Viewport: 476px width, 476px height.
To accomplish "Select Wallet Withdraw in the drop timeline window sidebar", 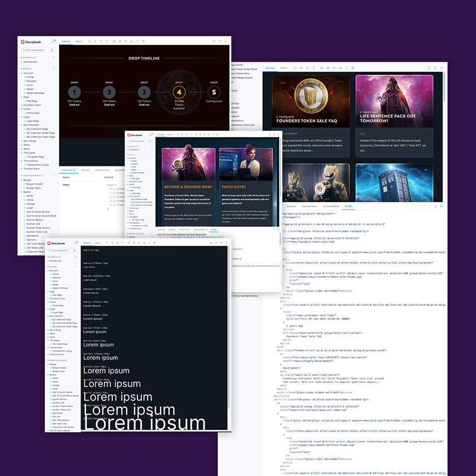I will (34, 93).
